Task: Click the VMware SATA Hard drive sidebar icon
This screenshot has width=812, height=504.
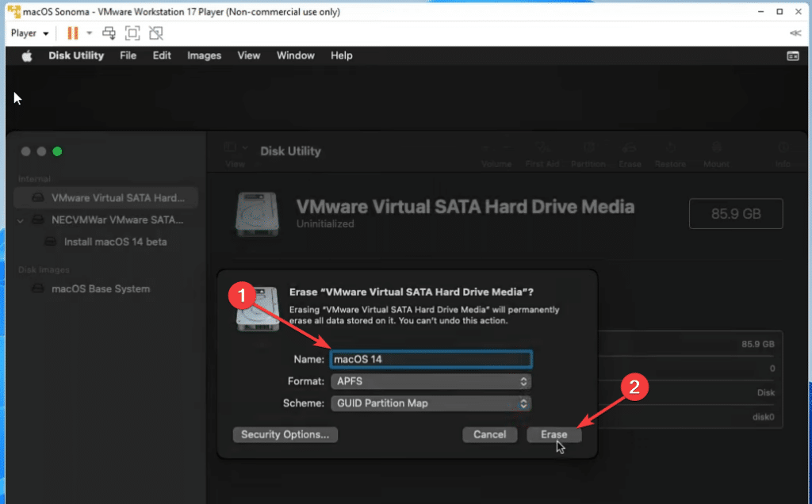Action: pos(38,197)
